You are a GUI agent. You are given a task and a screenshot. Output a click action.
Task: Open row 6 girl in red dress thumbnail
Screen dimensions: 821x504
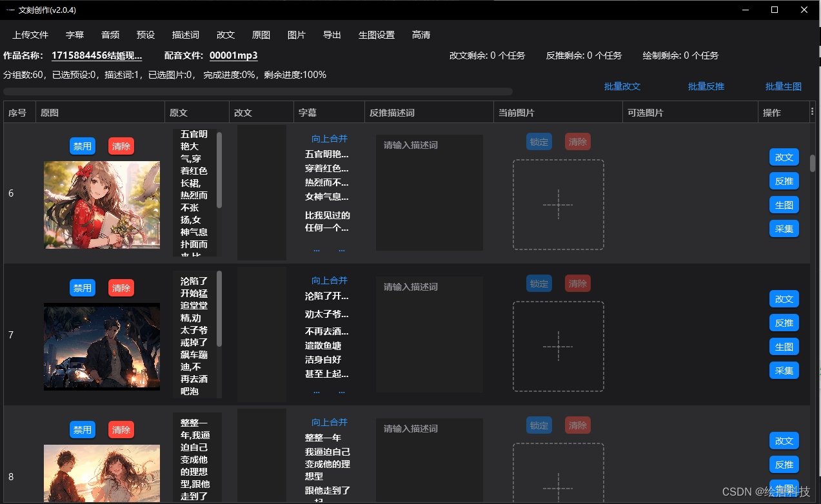click(102, 205)
